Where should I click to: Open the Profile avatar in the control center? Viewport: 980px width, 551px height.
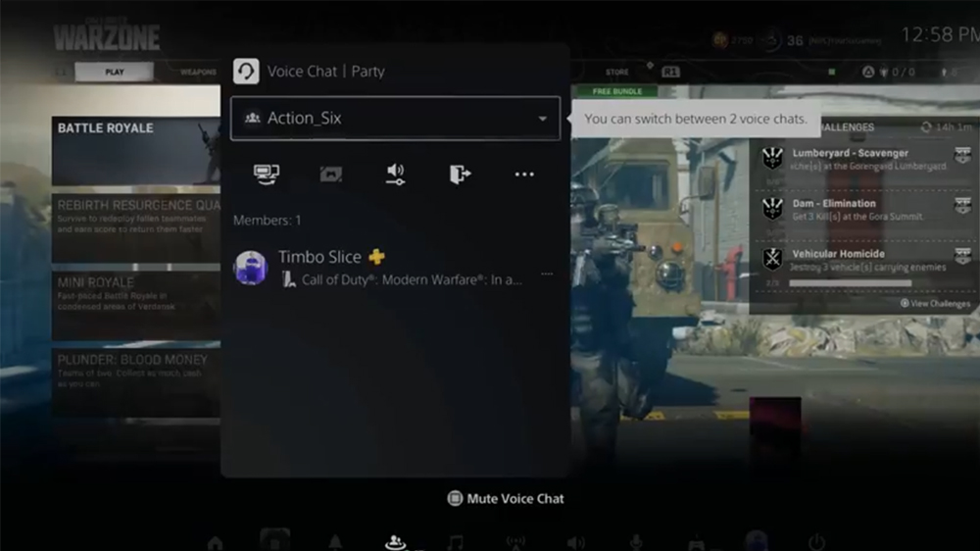pyautogui.click(x=757, y=541)
